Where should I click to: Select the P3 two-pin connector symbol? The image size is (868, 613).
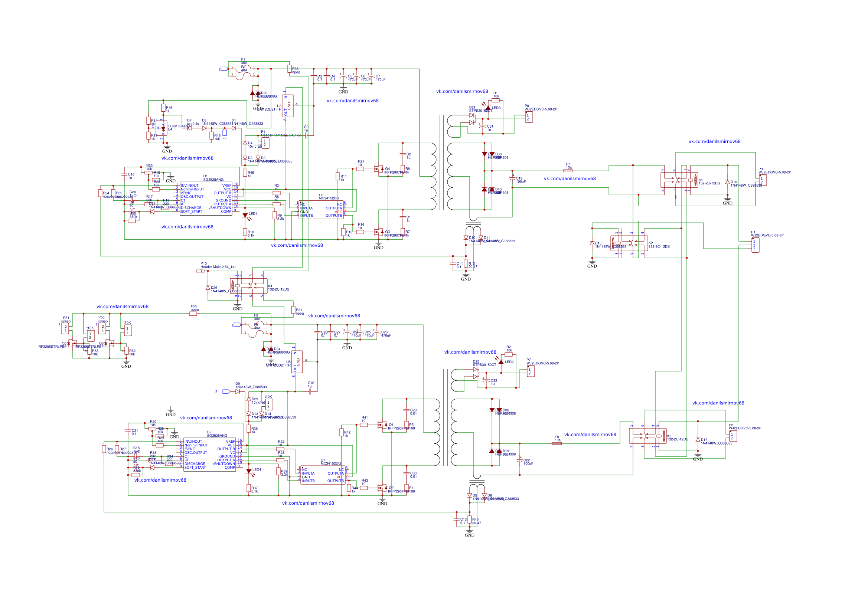click(763, 180)
